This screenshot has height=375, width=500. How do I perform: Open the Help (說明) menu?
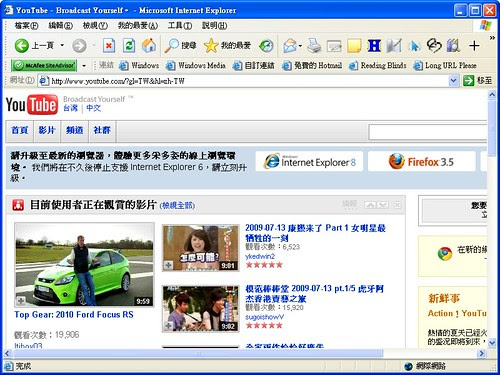[214, 25]
